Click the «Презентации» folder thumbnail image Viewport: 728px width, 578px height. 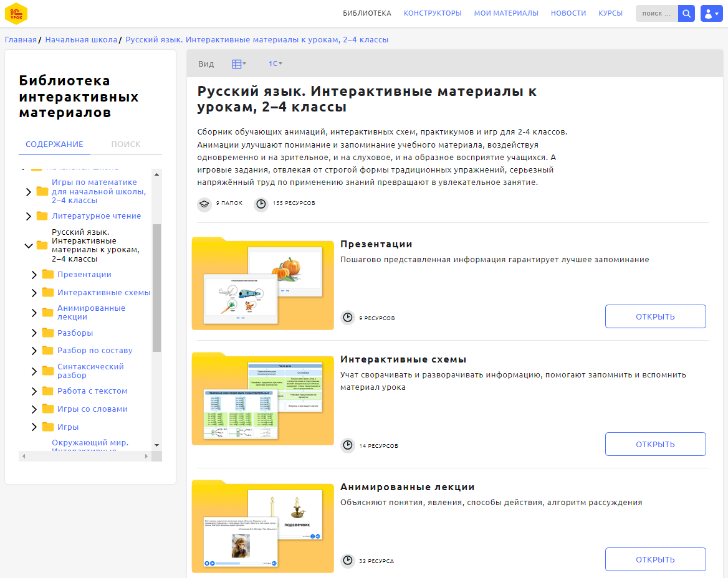click(262, 285)
